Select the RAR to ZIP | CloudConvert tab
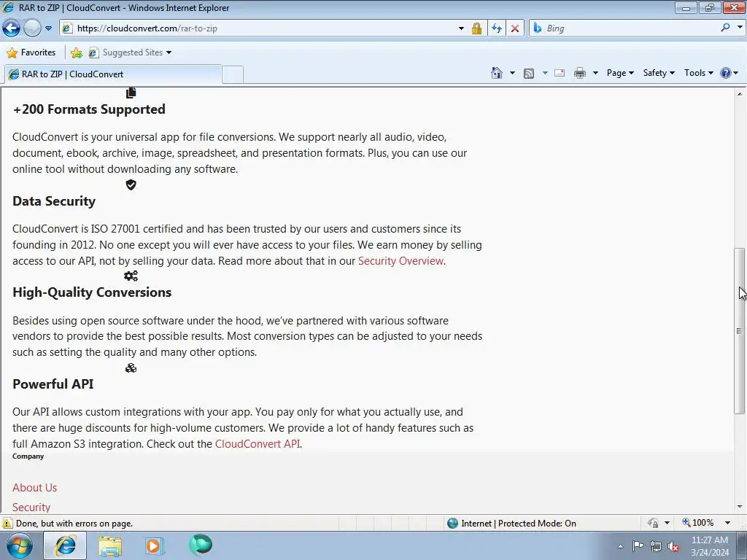Screen dimensions: 747x560 (x=113, y=74)
